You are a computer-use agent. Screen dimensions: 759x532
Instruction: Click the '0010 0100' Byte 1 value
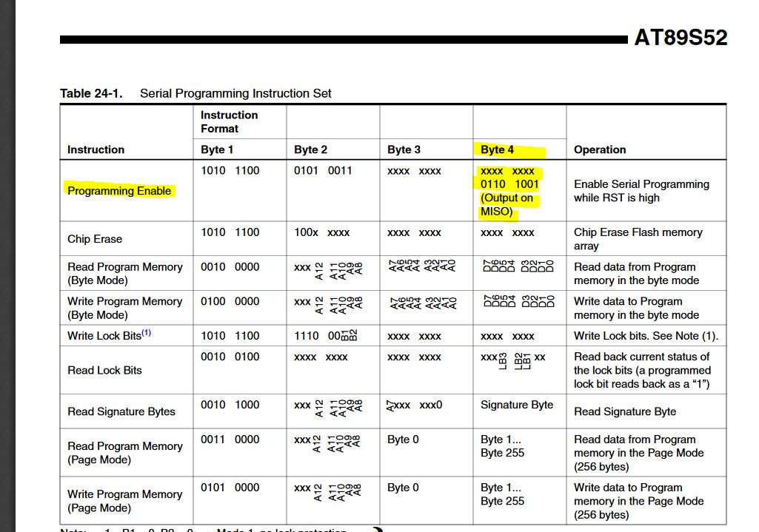(x=230, y=357)
